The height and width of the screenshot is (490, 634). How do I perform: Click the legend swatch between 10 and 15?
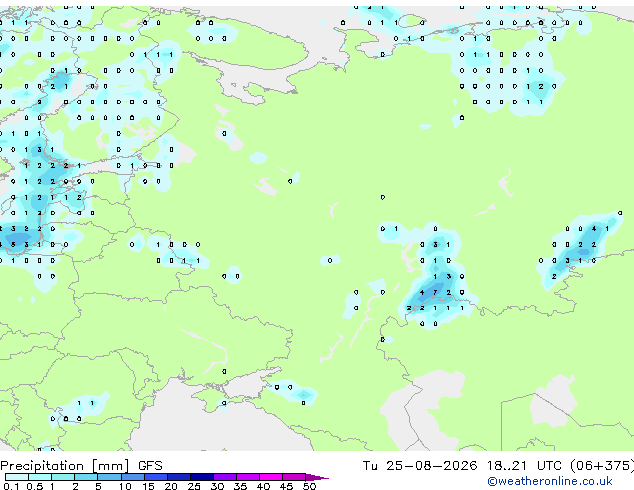[132, 477]
